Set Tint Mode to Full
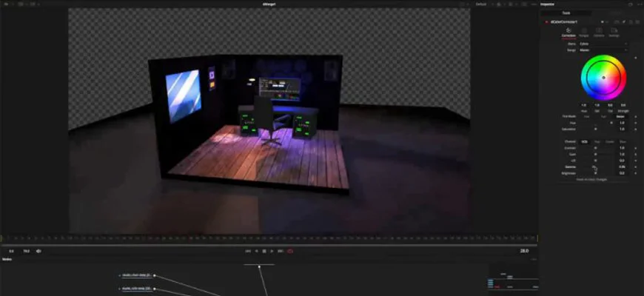The width and height of the screenshot is (644, 296). 603,117
